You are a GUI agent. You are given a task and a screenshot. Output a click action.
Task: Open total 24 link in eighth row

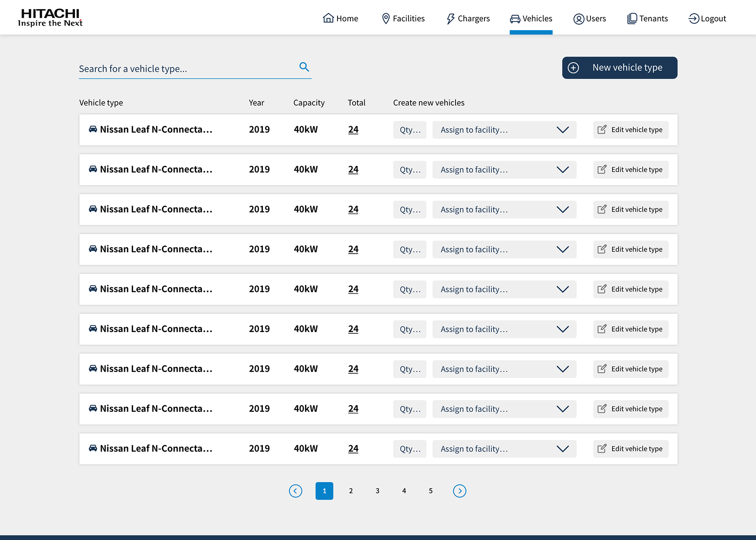353,409
